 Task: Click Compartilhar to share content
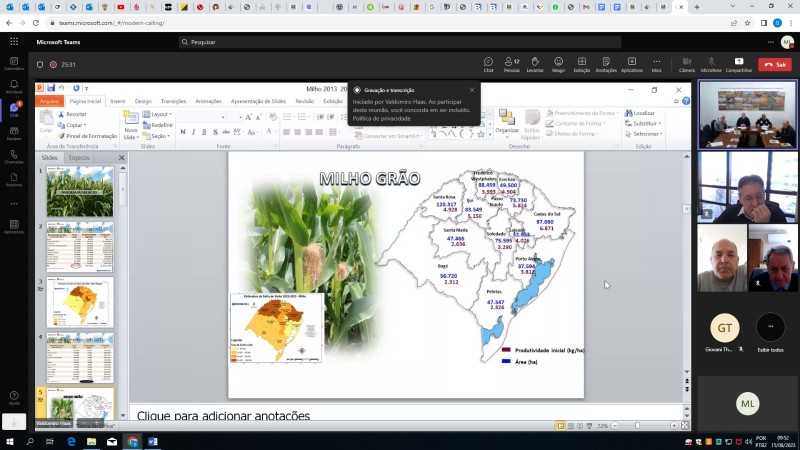coord(738,64)
